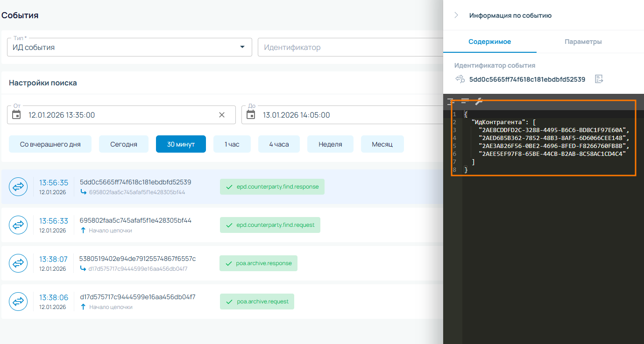Open the Тип dropdown arrow

pyautogui.click(x=242, y=47)
